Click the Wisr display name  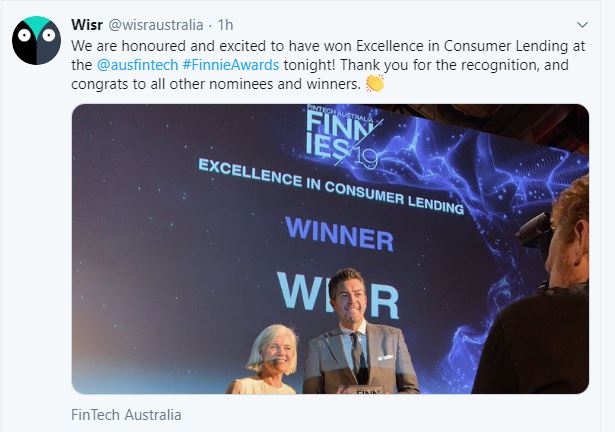tap(87, 25)
